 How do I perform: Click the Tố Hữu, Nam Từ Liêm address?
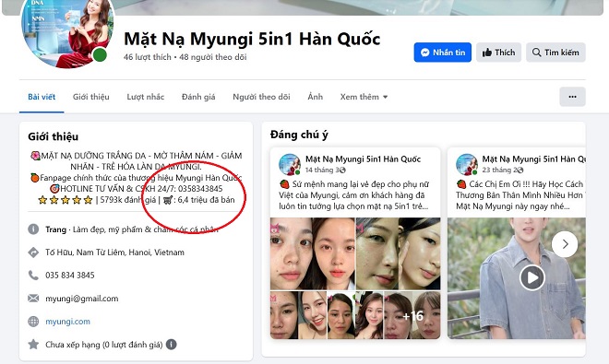(x=115, y=252)
